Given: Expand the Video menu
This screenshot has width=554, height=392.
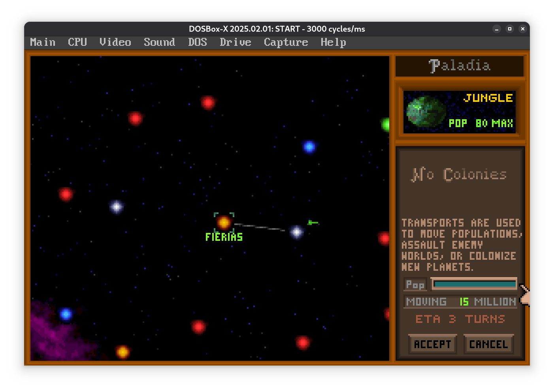Looking at the screenshot, I should click(115, 42).
